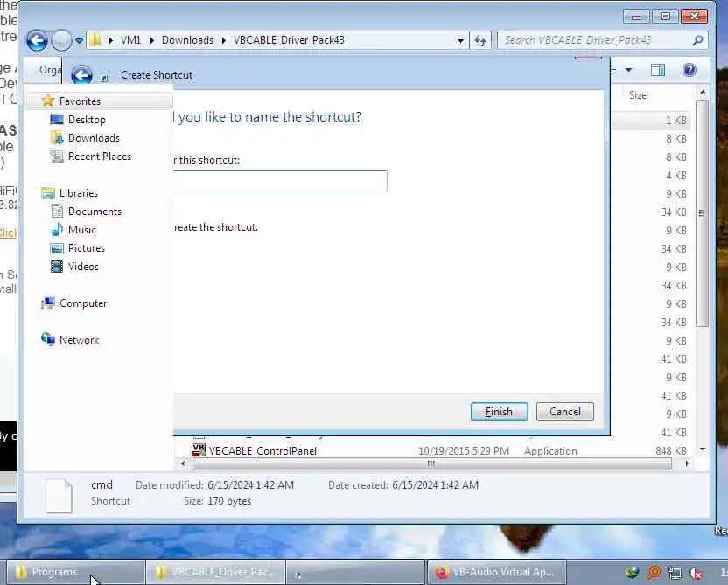
Task: Click the search magnifier icon
Action: coord(698,40)
